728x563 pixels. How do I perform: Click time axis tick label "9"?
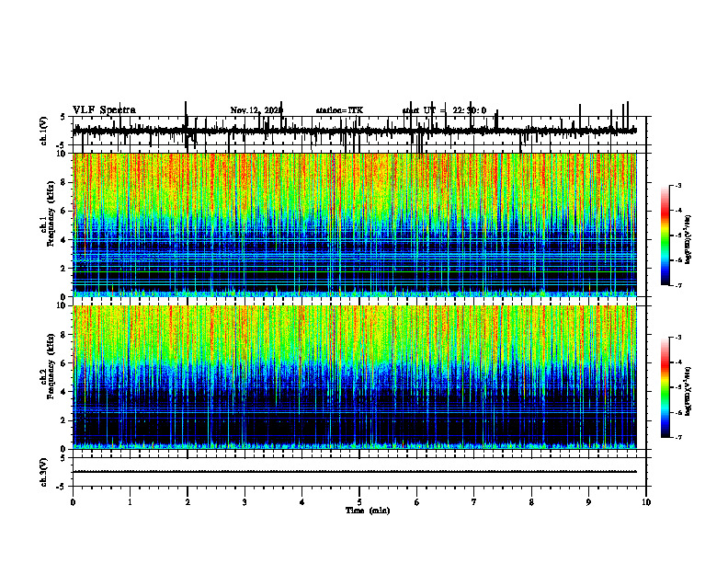(x=588, y=502)
